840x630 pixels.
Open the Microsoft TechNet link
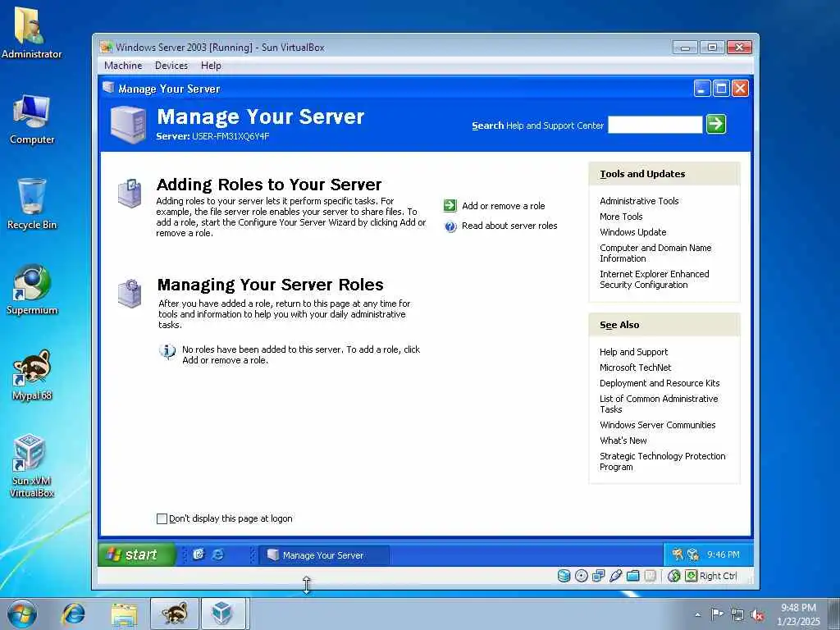pyautogui.click(x=636, y=367)
